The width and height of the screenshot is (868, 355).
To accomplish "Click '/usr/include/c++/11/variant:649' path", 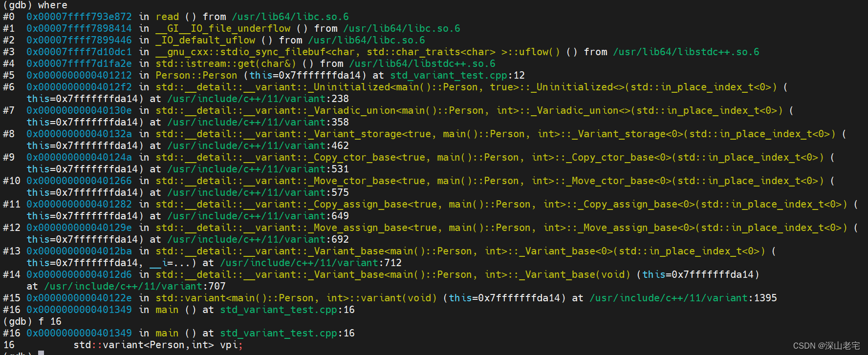I will point(258,216).
